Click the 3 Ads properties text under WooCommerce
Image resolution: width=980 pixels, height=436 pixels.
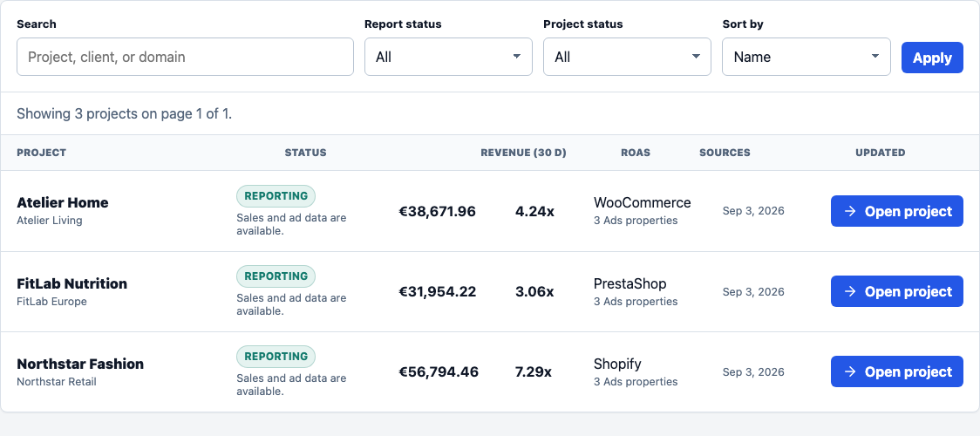tap(636, 220)
